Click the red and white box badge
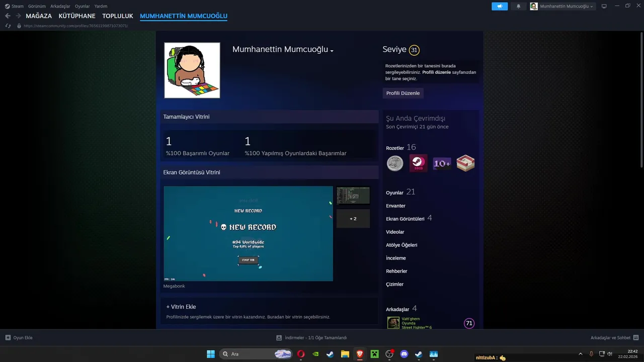 coord(465,163)
